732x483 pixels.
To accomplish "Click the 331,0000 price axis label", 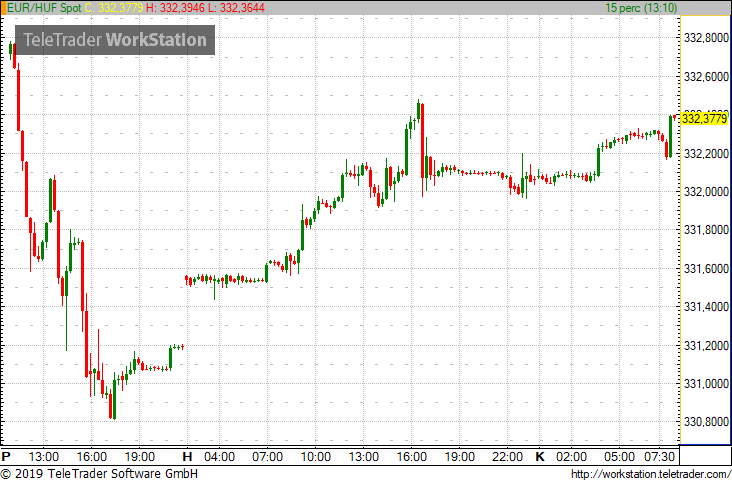I will tap(706, 384).
